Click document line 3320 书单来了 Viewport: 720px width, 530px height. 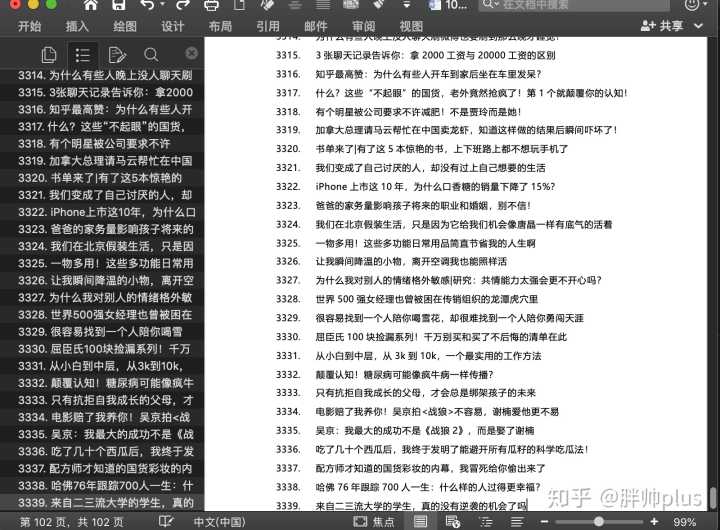click(x=442, y=149)
